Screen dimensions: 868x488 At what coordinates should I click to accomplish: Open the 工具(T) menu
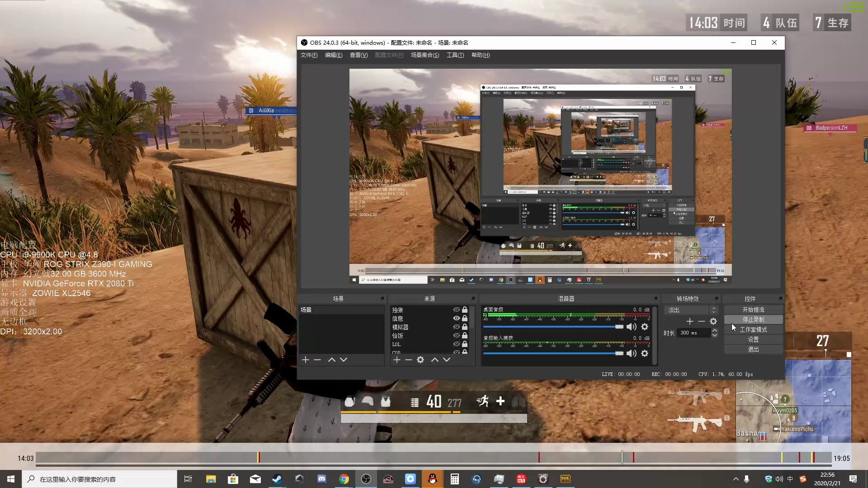point(455,55)
